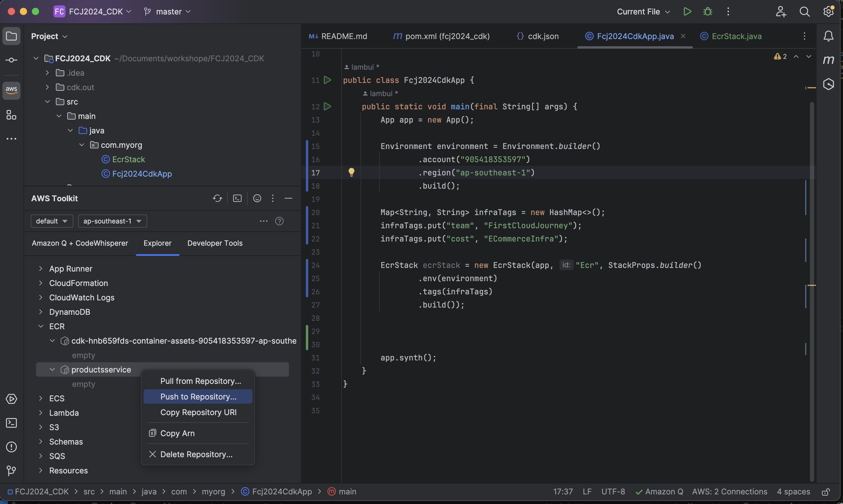Open the default credentials dropdown

point(52,221)
